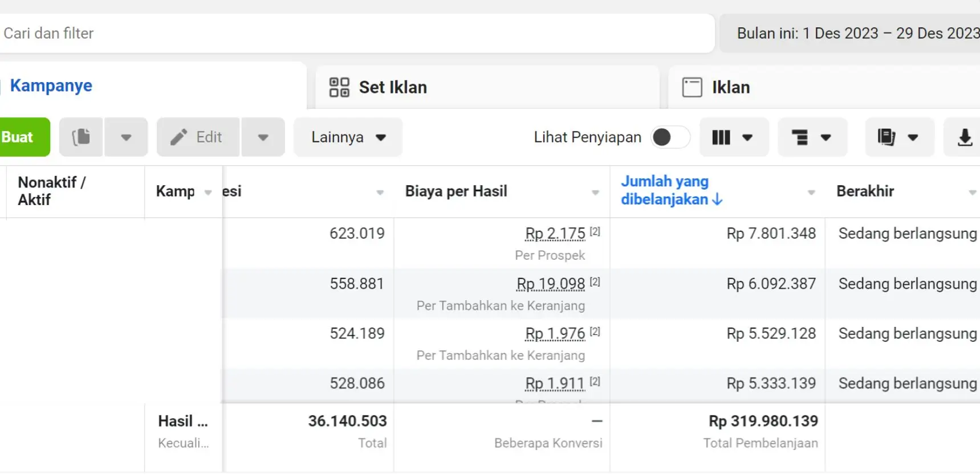Click the Hasil ... summary row label
Screen dimensions: 980x475
click(183, 421)
